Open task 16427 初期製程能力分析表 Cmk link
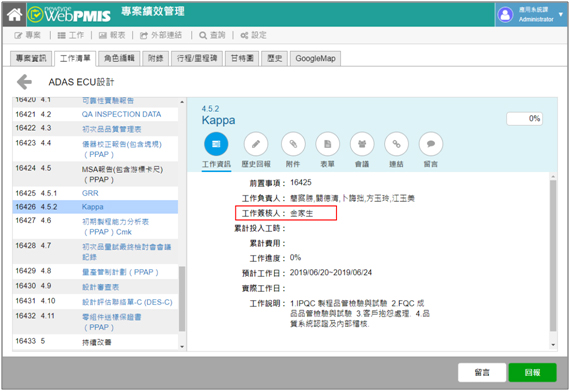 (115, 226)
